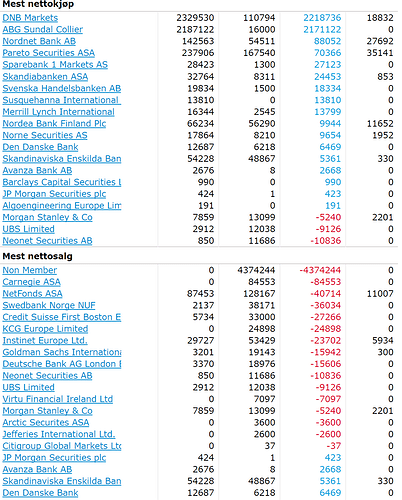Image resolution: width=402 pixels, height=500 pixels.
Task: Click the Carnegie ASA link
Action: [x=32, y=282]
